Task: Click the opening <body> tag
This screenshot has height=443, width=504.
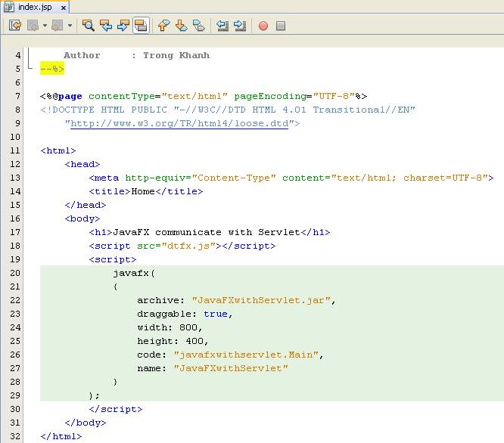Action: (82, 218)
